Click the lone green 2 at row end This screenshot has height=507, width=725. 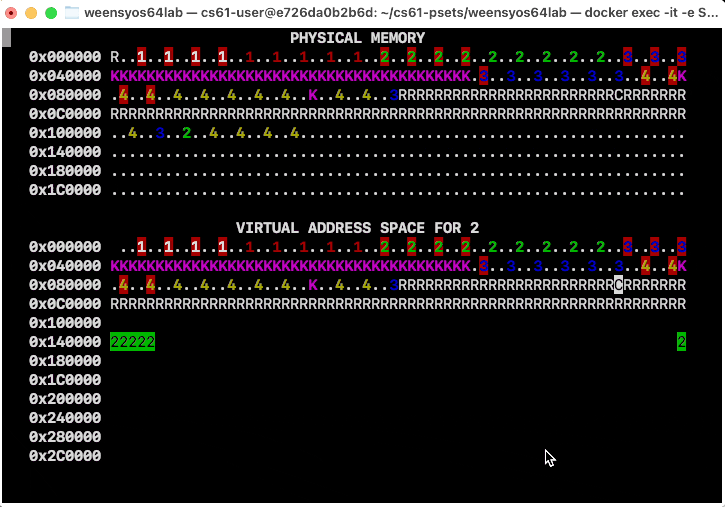click(681, 342)
